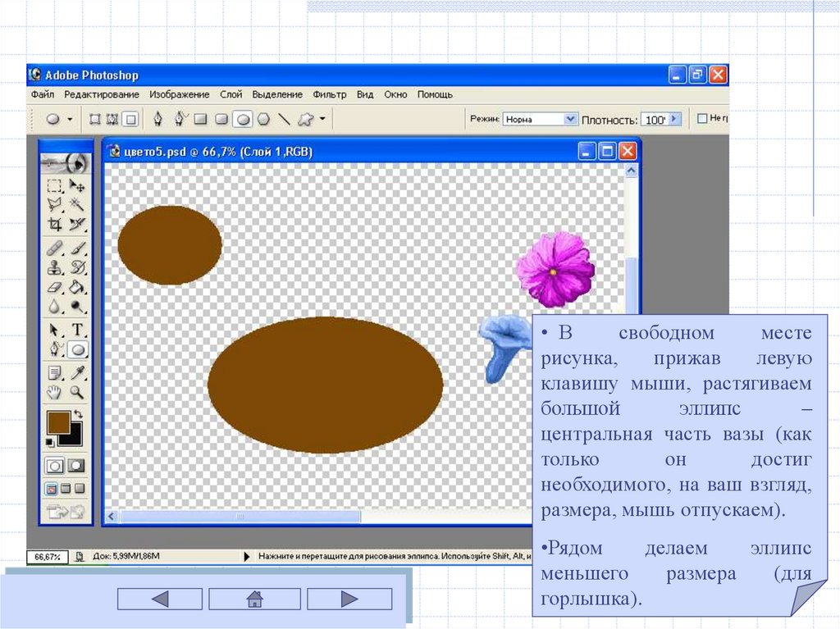Viewport: 840px width, 629px height.
Task: Open the Фильтр menu
Action: tap(330, 94)
